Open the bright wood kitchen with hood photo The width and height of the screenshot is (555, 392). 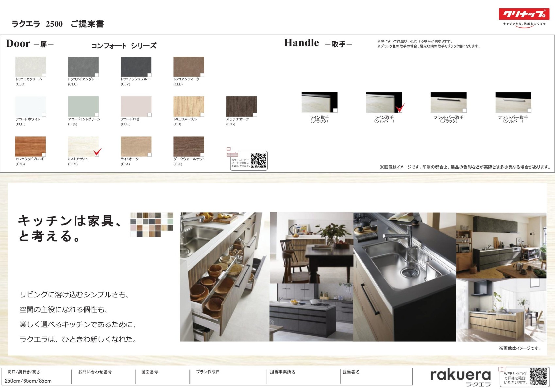pos(501,310)
